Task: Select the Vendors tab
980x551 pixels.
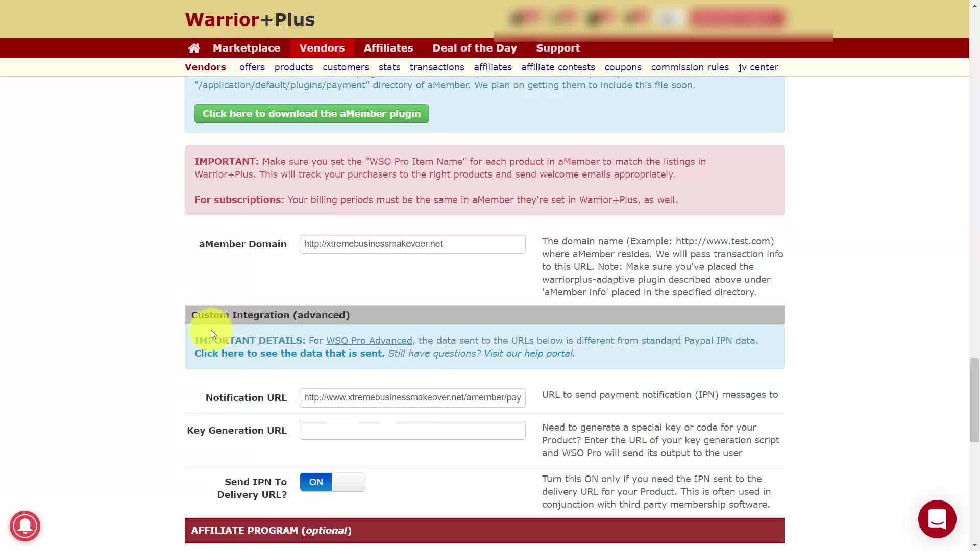Action: click(322, 48)
